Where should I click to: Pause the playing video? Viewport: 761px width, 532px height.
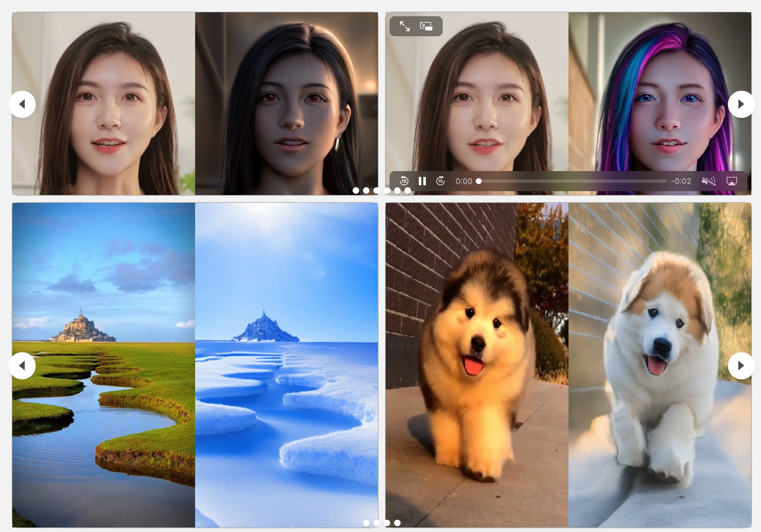(x=422, y=181)
